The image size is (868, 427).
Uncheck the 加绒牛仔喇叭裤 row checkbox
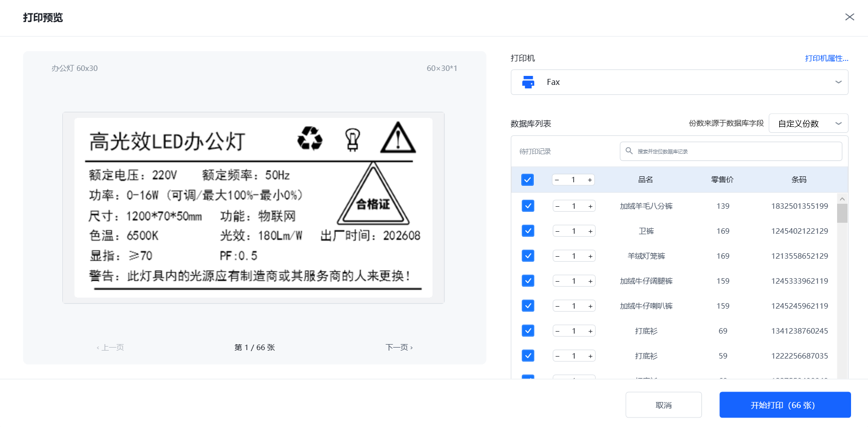528,306
